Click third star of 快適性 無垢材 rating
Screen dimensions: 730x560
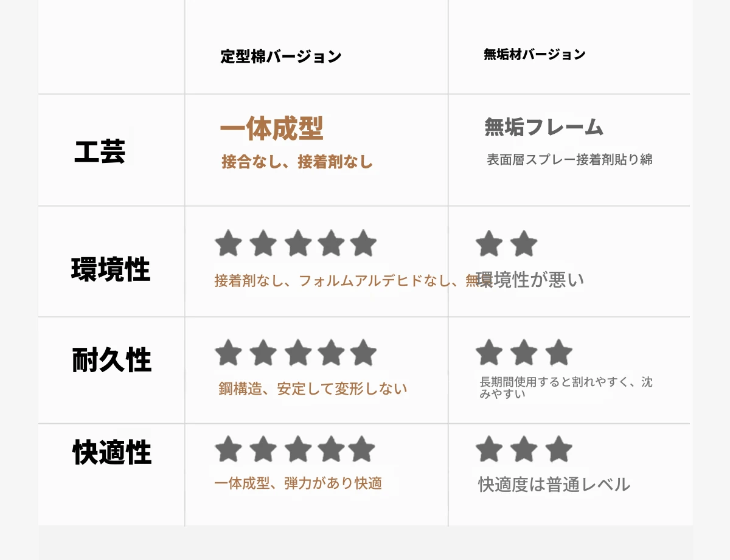[558, 449]
